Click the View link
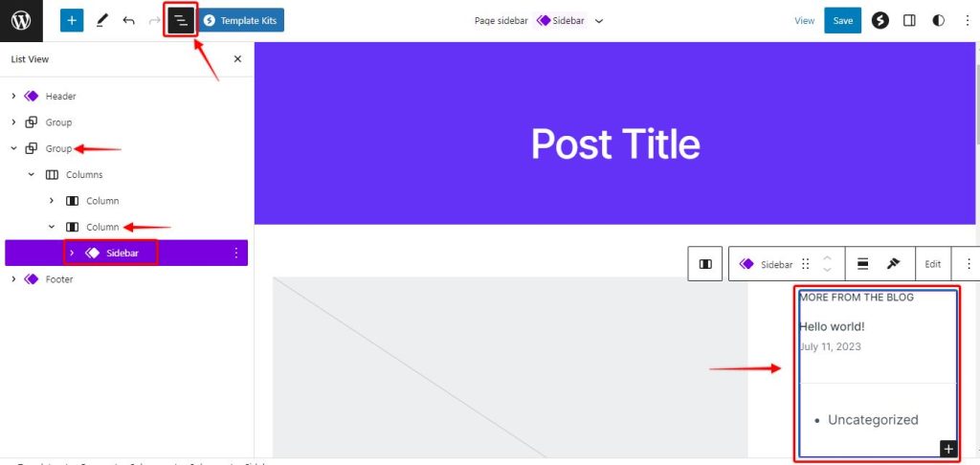Screen dimensions: 980x465 pyautogui.click(x=804, y=20)
